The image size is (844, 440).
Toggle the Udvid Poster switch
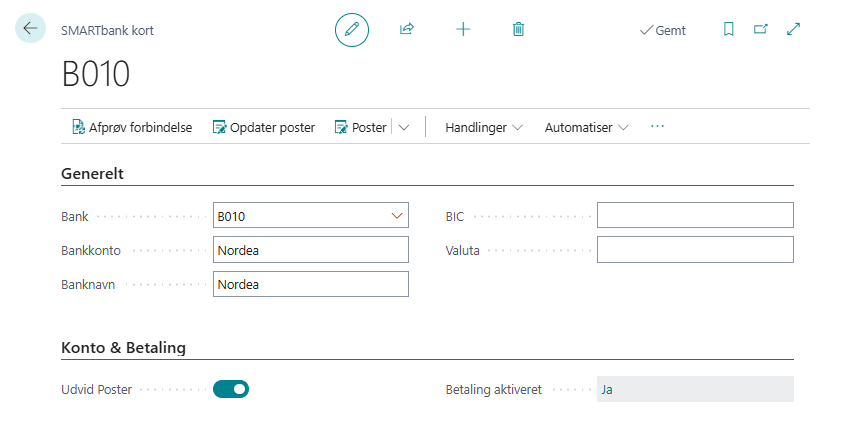[x=231, y=389]
